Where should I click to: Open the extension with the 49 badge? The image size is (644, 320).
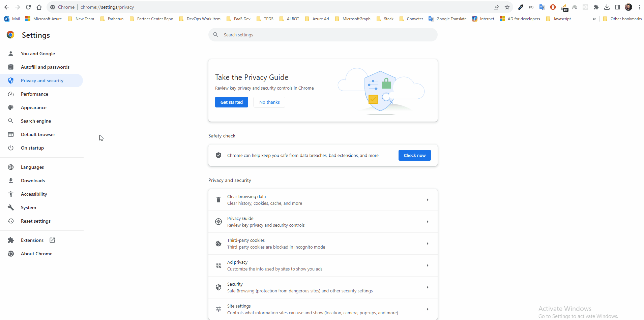(564, 7)
